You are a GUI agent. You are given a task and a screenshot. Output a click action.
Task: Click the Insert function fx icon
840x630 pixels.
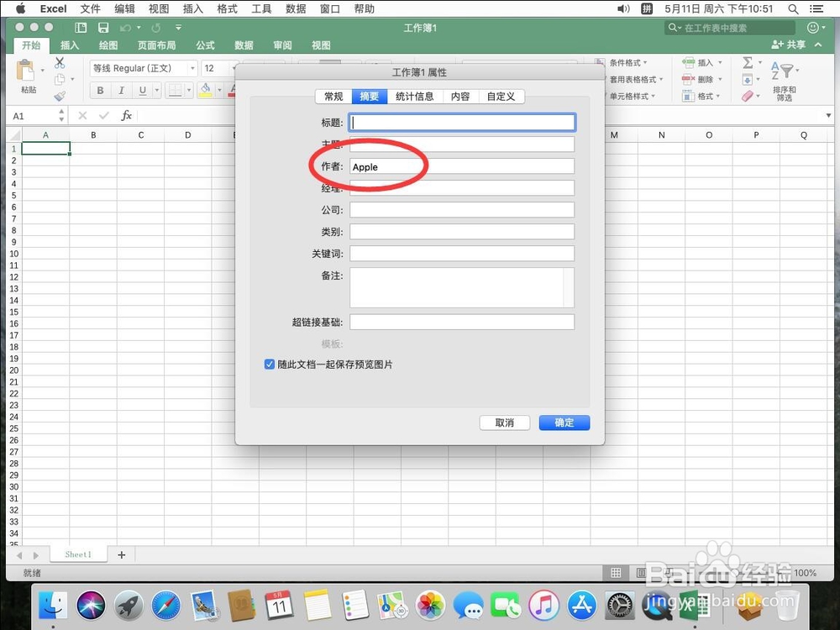click(x=127, y=115)
